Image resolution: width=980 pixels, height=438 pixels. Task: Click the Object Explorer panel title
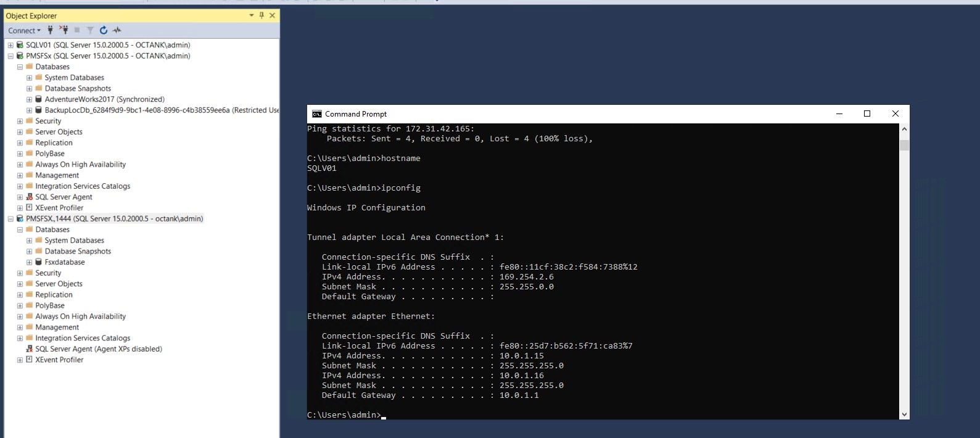click(31, 15)
